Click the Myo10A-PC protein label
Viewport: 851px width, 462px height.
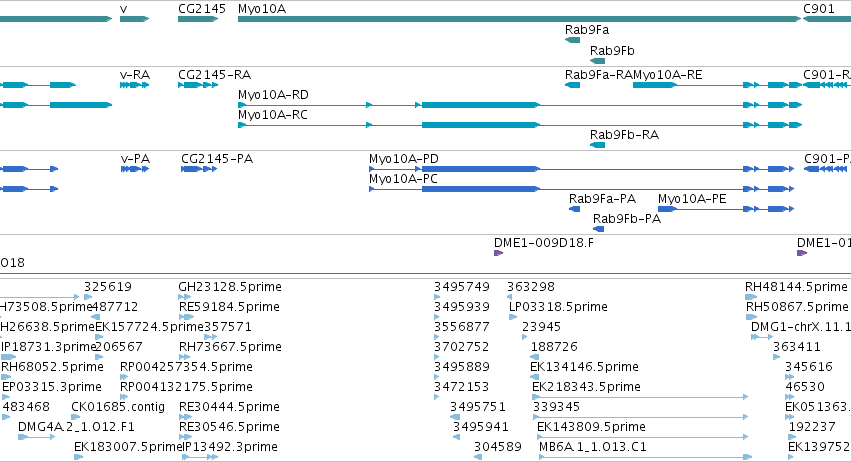click(x=403, y=179)
